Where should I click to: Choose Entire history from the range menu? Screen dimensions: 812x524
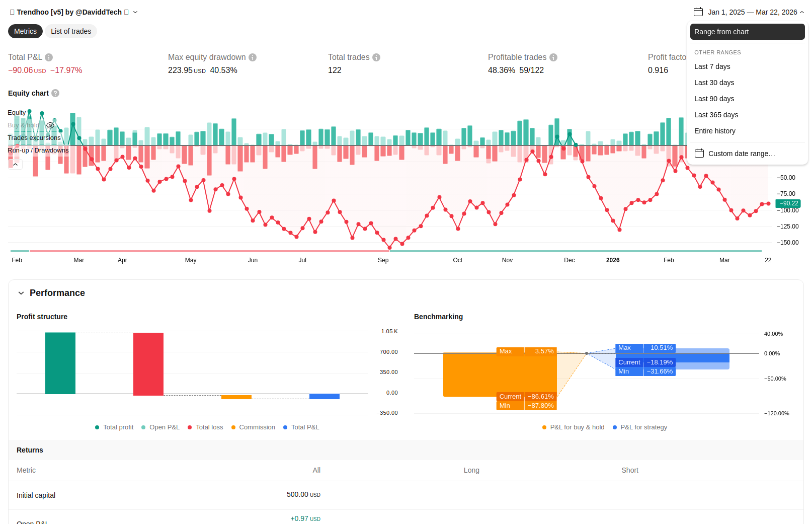click(714, 131)
